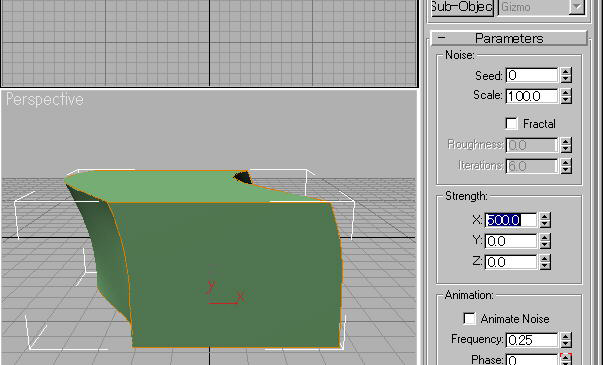Adjust the Frequency spinner

tap(566, 340)
